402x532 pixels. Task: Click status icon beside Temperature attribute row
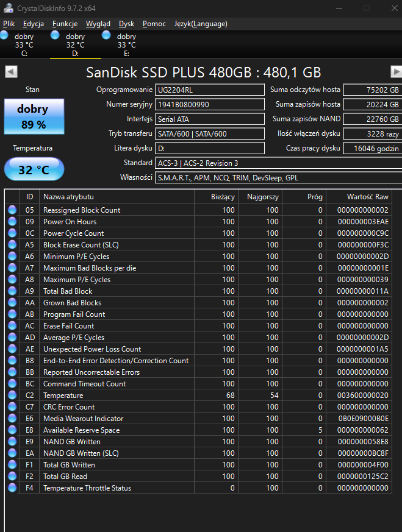point(12,395)
